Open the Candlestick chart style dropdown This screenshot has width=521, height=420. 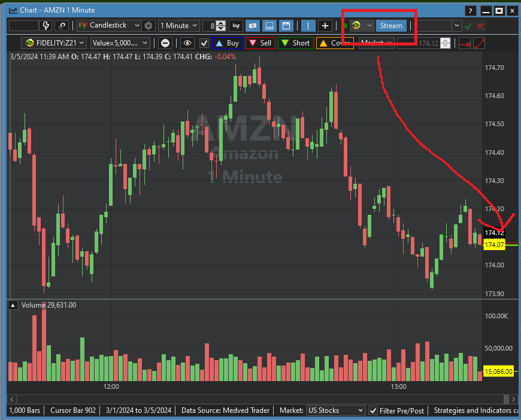click(109, 26)
